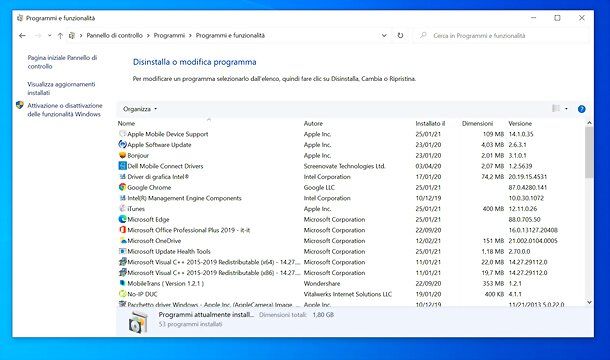Select the Google Chrome row name
Viewport: 610px width, 360px height.
pyautogui.click(x=149, y=187)
